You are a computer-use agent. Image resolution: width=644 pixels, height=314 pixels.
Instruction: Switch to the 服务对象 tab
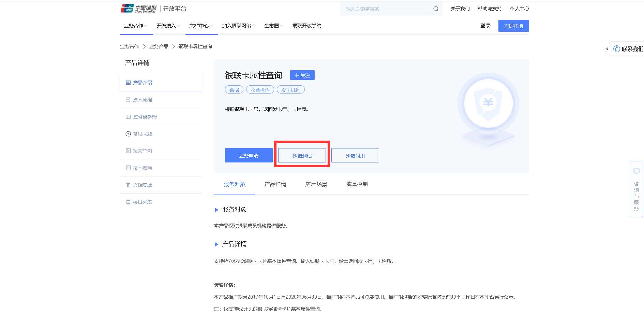(x=235, y=184)
